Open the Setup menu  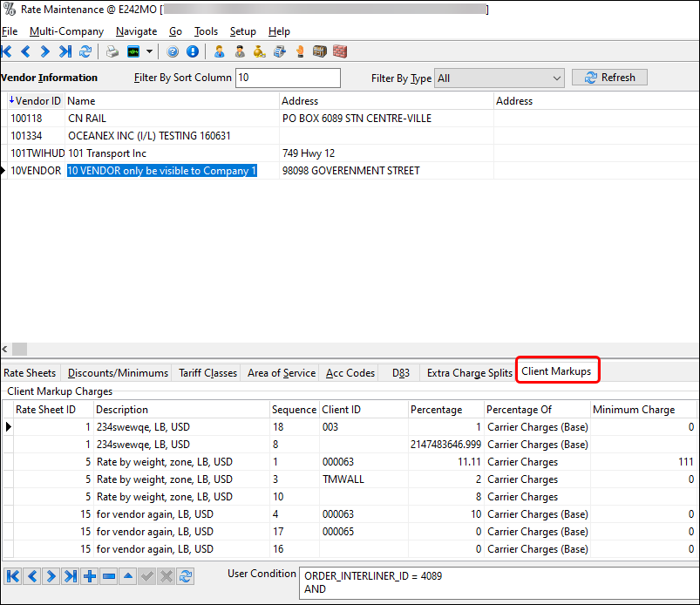click(x=242, y=31)
